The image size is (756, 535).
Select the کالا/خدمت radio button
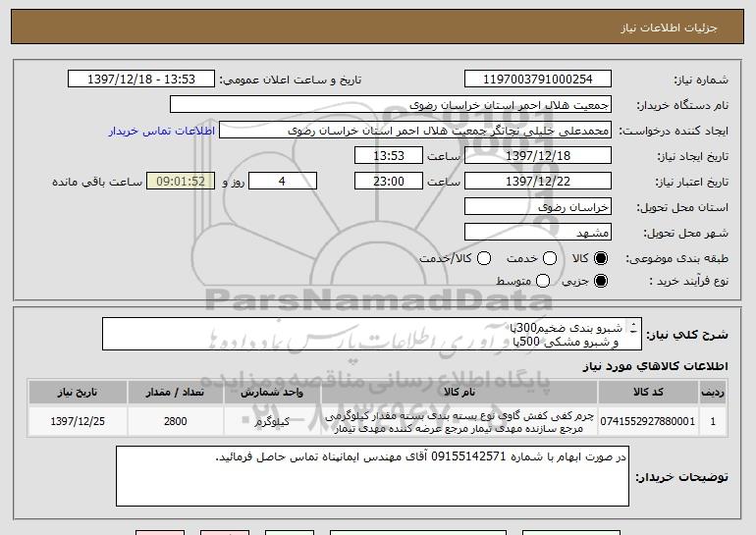click(484, 258)
